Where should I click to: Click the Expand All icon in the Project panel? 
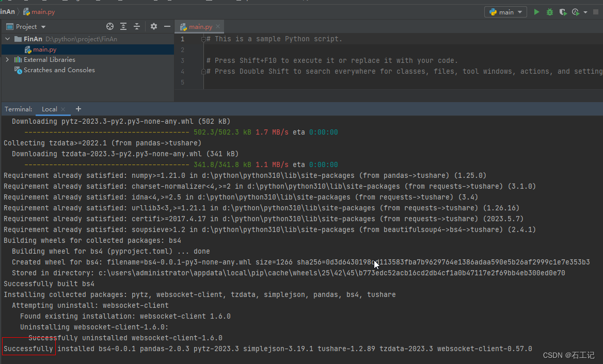123,26
